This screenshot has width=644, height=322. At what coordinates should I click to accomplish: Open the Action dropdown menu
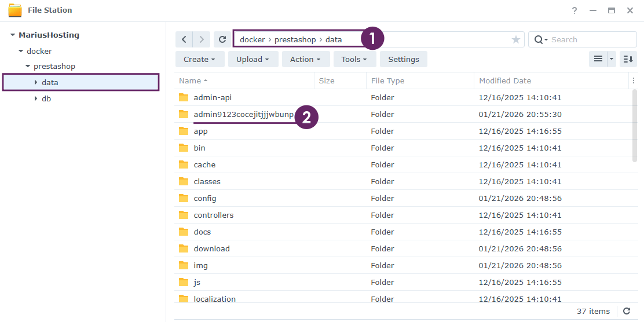306,59
